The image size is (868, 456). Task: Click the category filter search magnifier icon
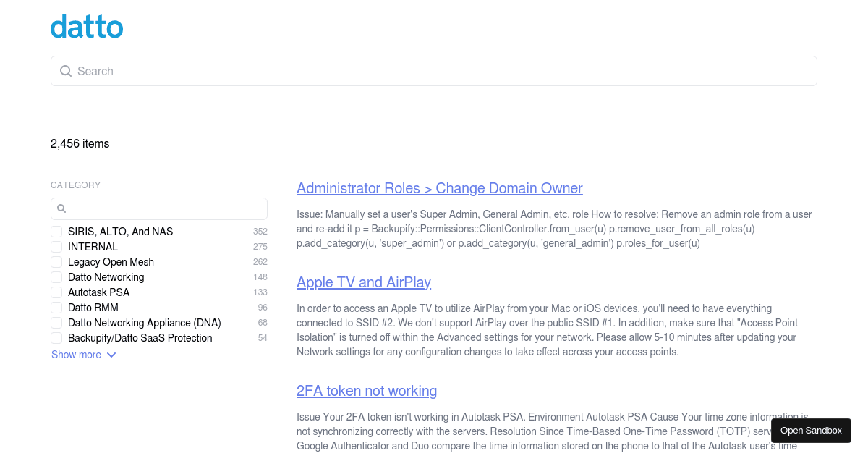click(x=61, y=208)
